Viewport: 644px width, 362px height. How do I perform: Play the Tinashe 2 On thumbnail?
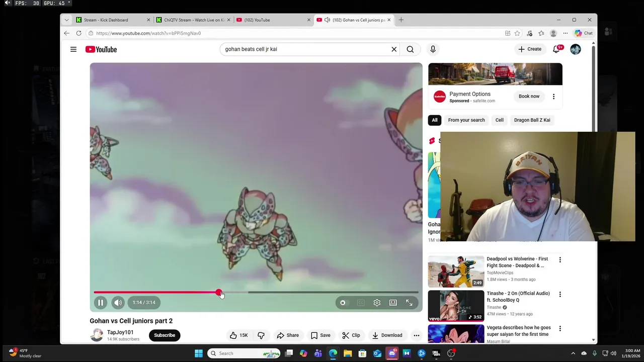(x=456, y=306)
